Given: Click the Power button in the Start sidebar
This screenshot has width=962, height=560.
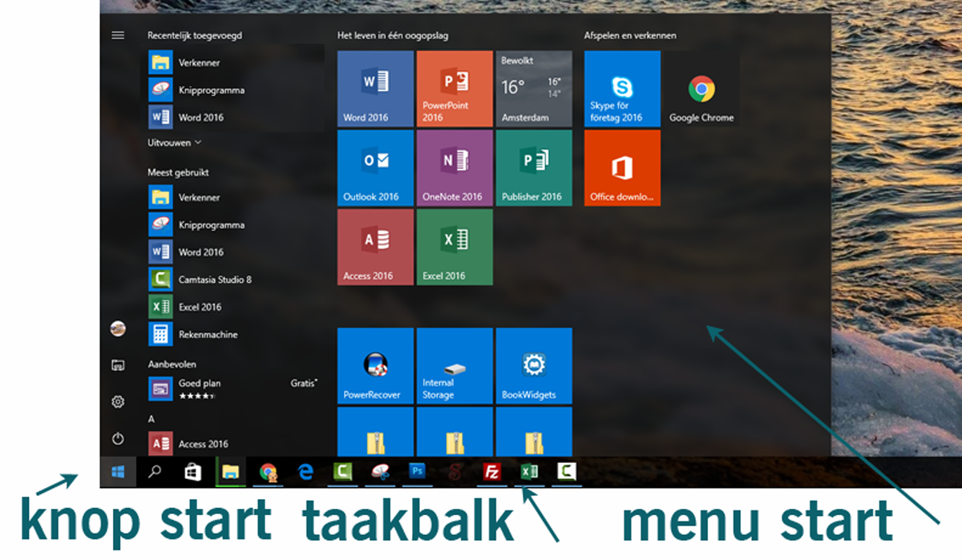Looking at the screenshot, I should pyautogui.click(x=118, y=438).
